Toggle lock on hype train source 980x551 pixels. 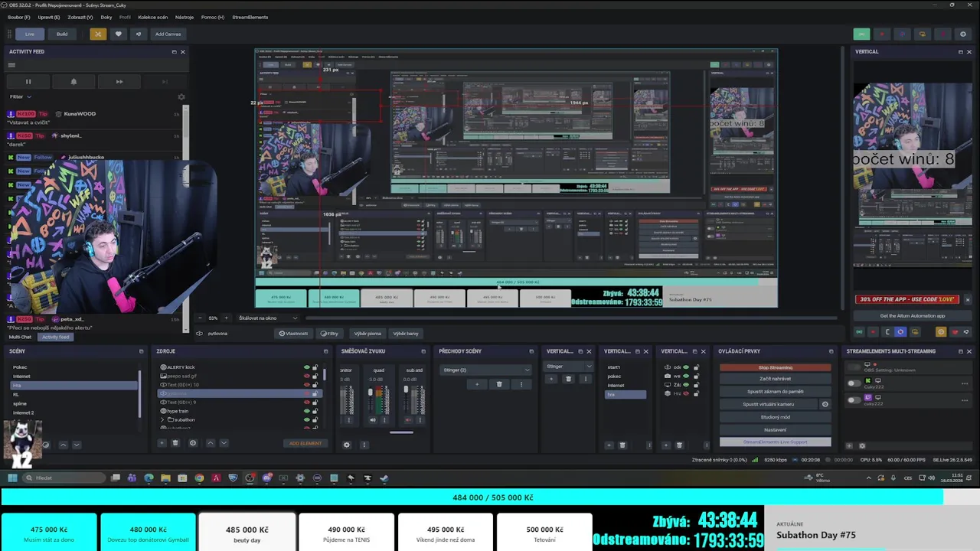tap(315, 411)
